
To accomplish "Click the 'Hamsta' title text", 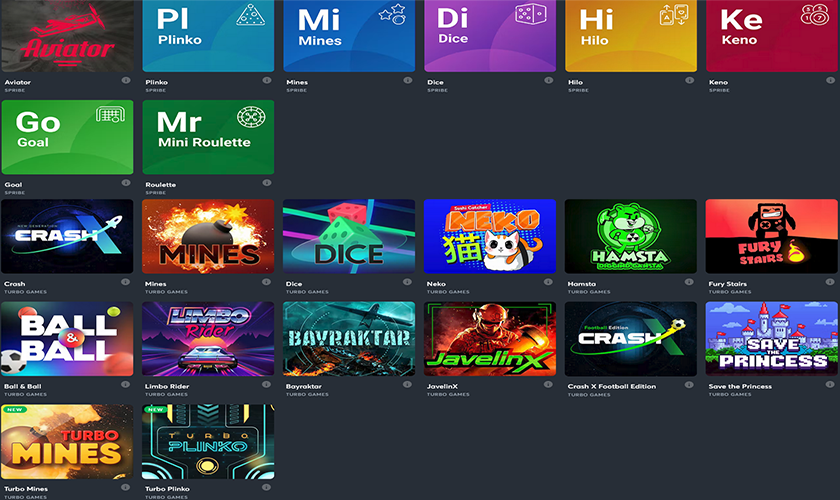I will pyautogui.click(x=582, y=283).
